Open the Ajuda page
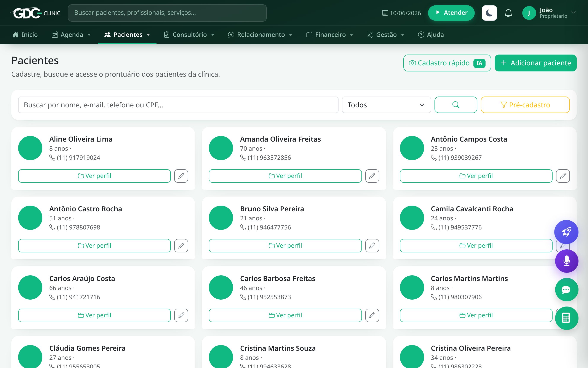The width and height of the screenshot is (588, 368). point(431,35)
